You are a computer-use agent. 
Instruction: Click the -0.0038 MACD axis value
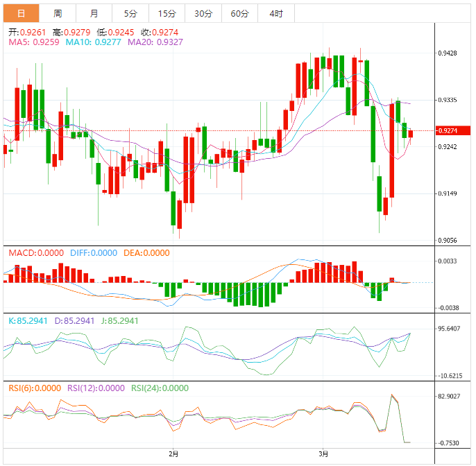(x=448, y=308)
